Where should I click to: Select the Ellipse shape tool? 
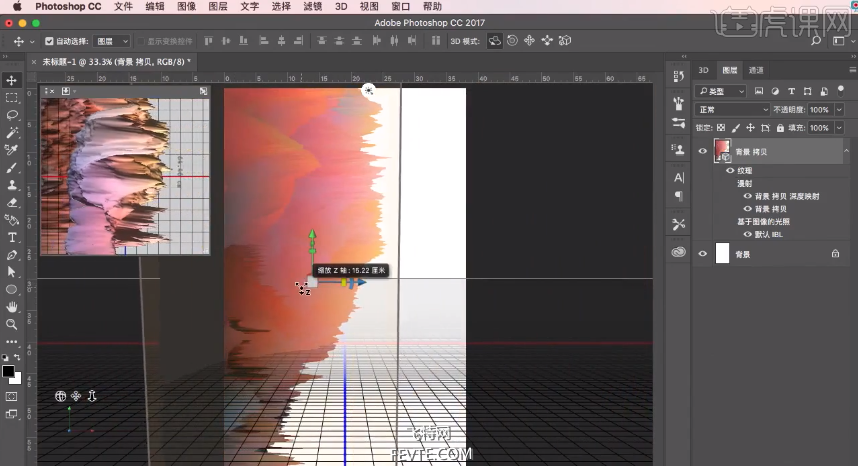(x=11, y=289)
